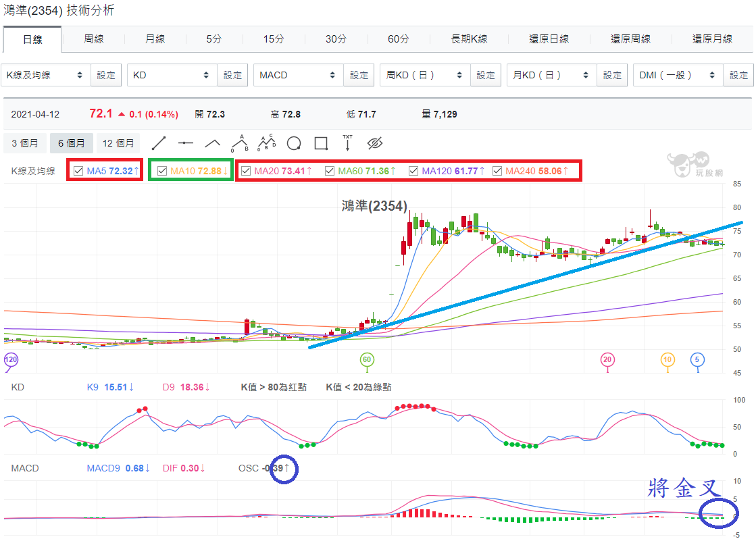
Task: Uncheck the MA120 moving average checkbox
Action: click(413, 171)
